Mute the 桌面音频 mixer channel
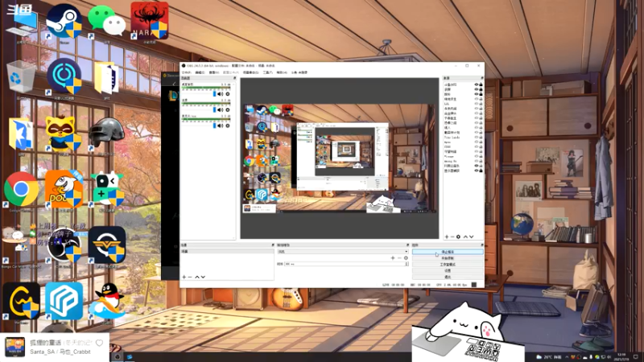The width and height of the screenshot is (644, 362). [x=221, y=94]
